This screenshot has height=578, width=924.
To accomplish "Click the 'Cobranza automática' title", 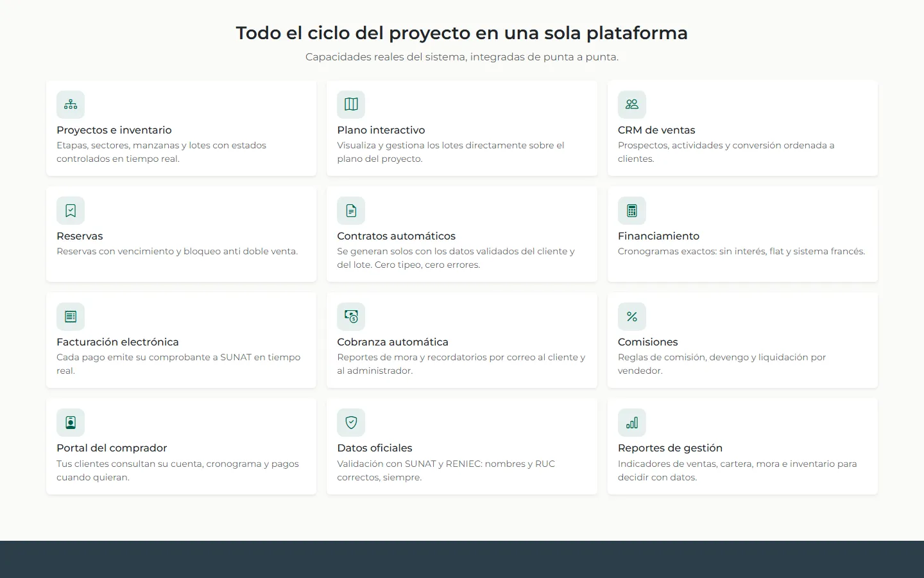I will click(x=393, y=342).
